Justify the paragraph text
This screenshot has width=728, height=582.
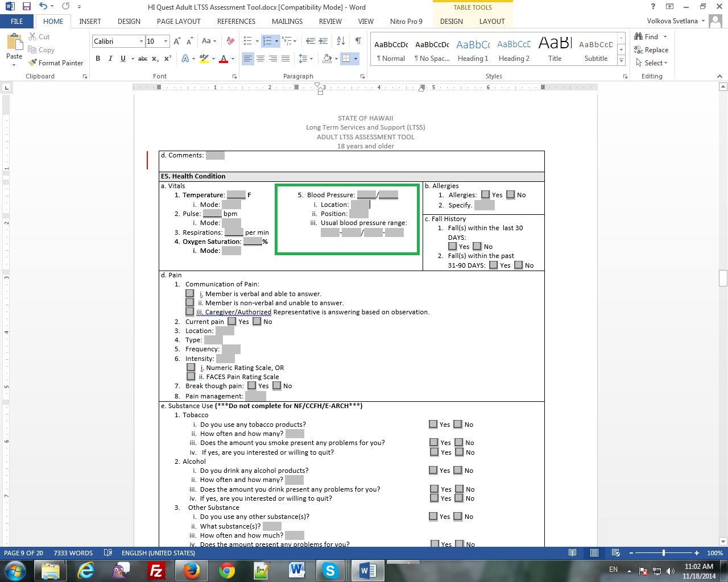tap(286, 59)
